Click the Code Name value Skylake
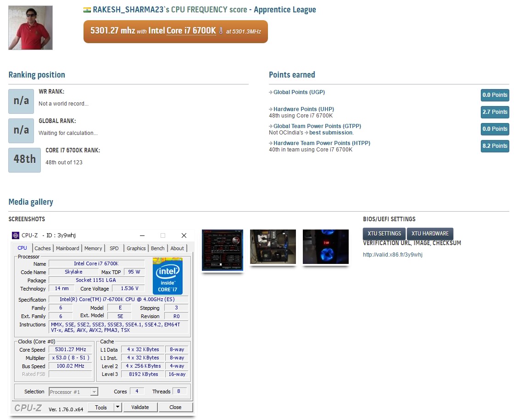The width and height of the screenshot is (518, 420). coord(73,272)
